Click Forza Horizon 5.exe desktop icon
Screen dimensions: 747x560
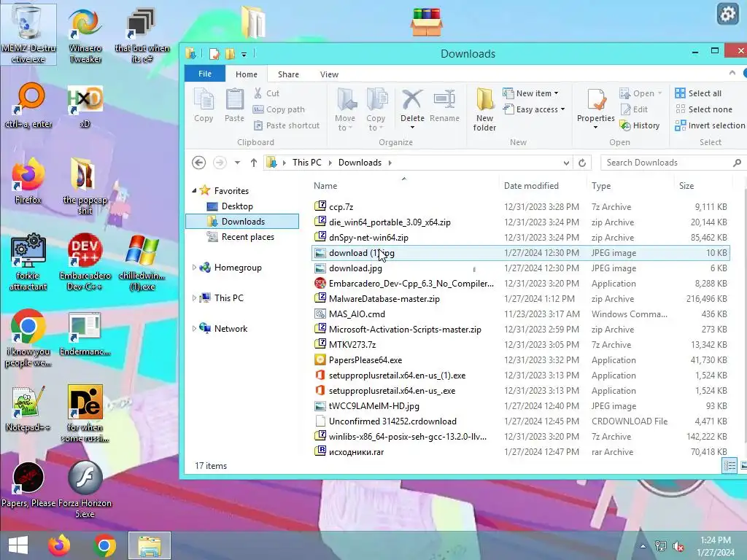pyautogui.click(x=85, y=489)
